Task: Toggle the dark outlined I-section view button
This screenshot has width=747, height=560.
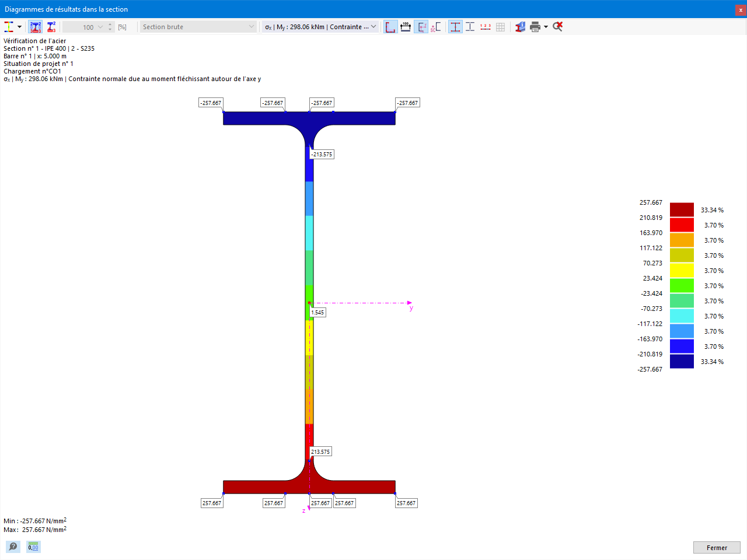Action: coord(470,27)
